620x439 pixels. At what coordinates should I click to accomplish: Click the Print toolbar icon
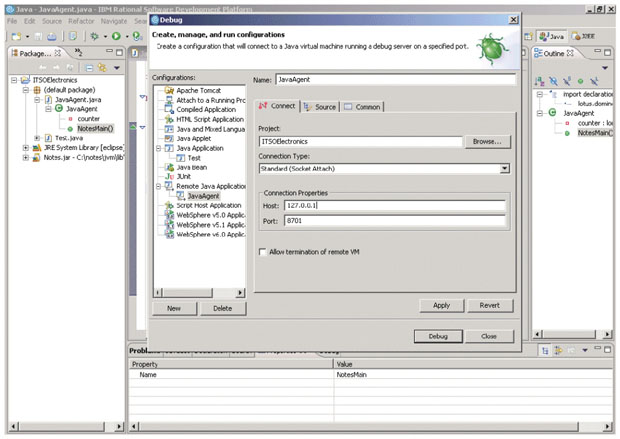coord(52,36)
